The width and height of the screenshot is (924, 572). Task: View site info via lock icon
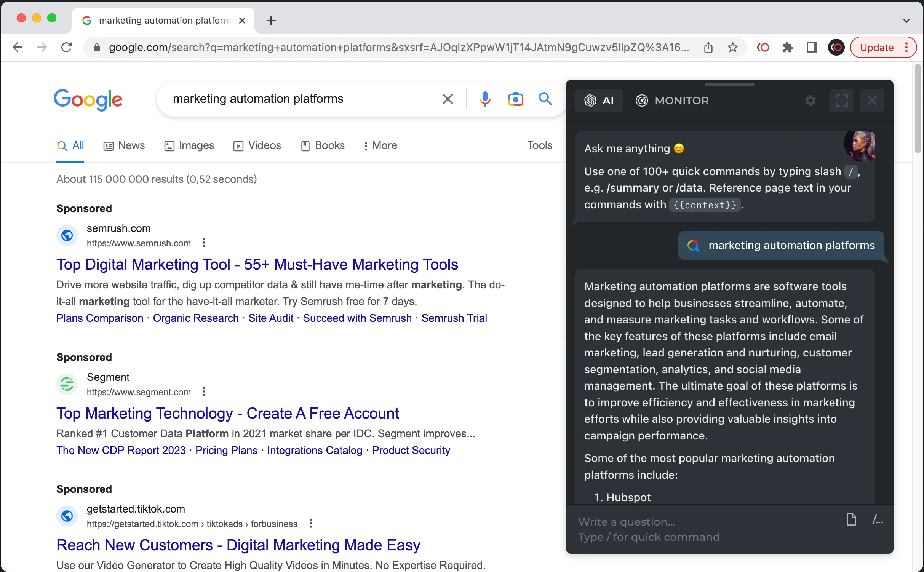[x=97, y=48]
